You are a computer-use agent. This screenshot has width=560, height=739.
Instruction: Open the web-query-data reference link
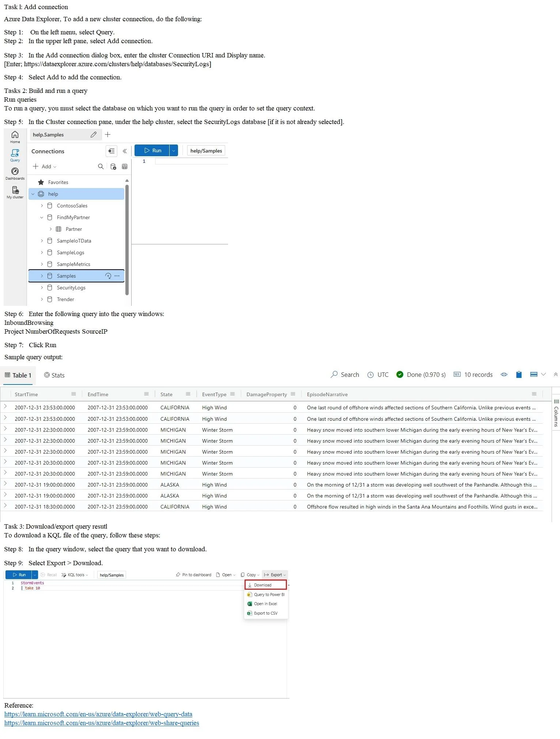(98, 714)
